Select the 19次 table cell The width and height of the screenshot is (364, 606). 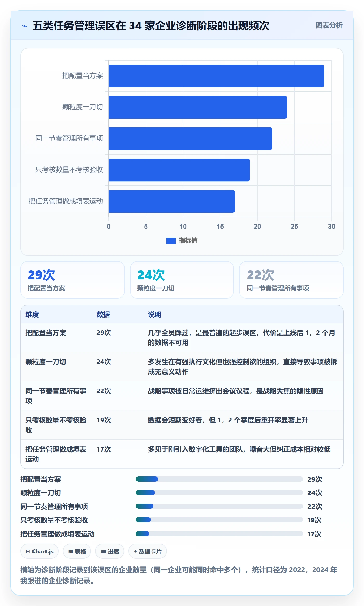pyautogui.click(x=104, y=420)
